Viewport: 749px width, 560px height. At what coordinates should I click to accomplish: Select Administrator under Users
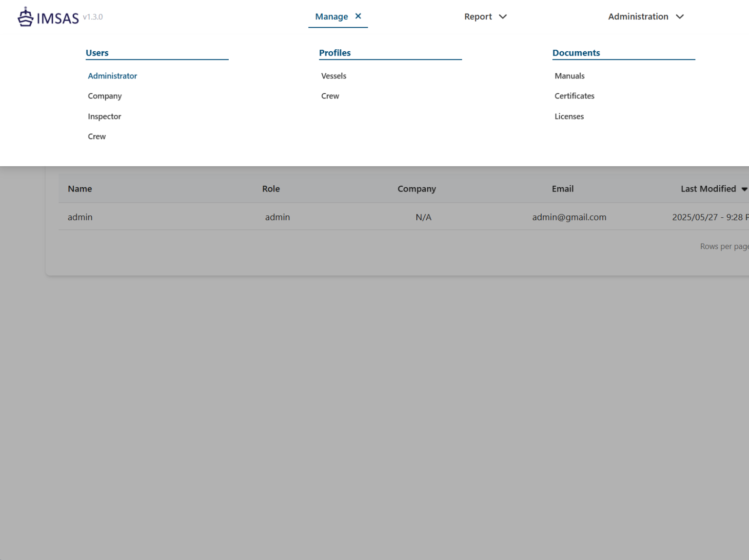[112, 76]
